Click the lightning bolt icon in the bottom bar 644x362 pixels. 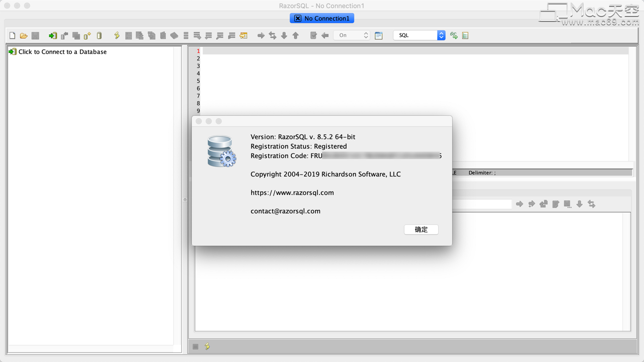pos(207,347)
